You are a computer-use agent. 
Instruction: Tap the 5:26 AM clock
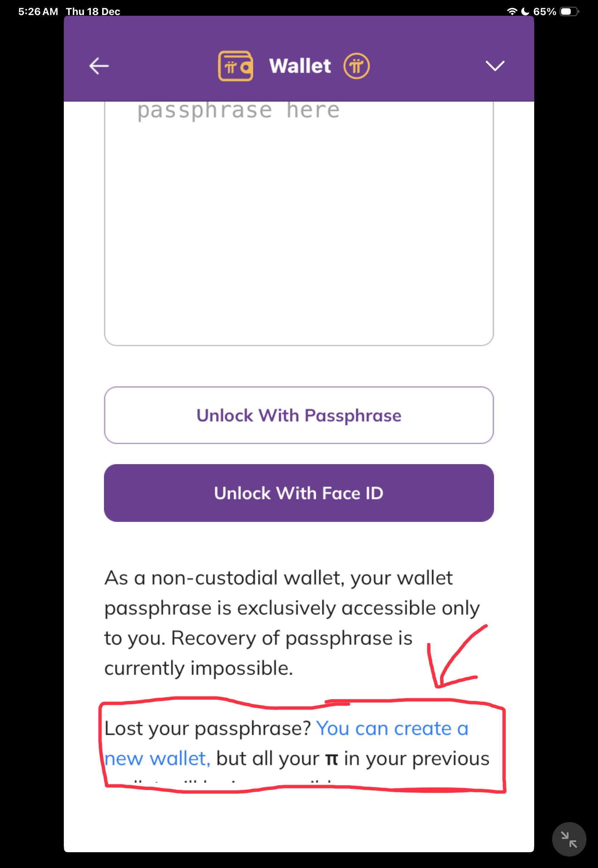[38, 11]
